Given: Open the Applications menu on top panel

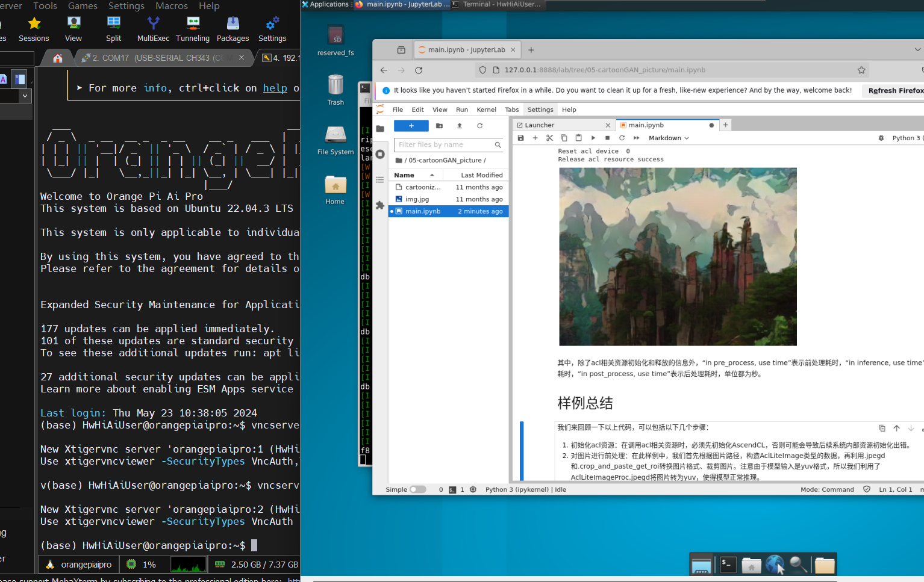Looking at the screenshot, I should (x=325, y=4).
